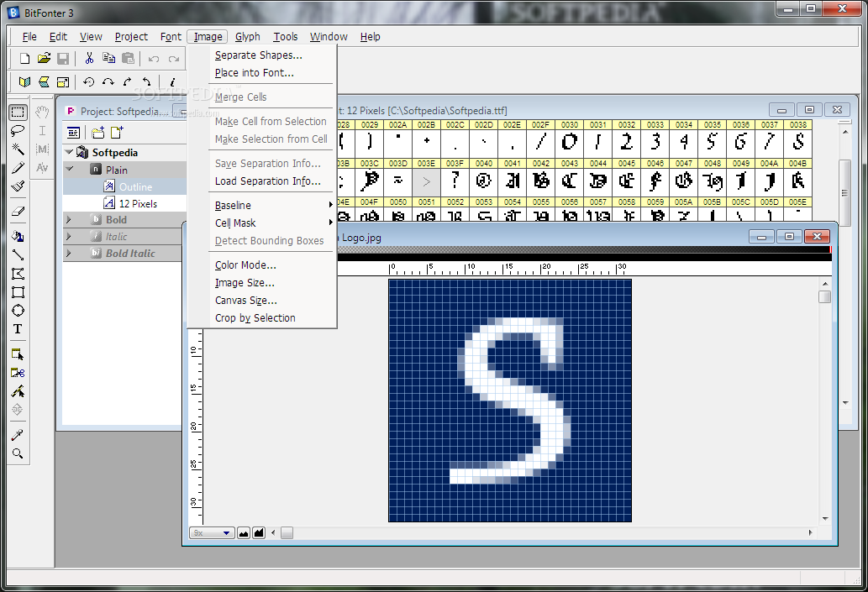The width and height of the screenshot is (868, 592).
Task: Open the 9x zoom level dropdown
Action: coord(212,532)
